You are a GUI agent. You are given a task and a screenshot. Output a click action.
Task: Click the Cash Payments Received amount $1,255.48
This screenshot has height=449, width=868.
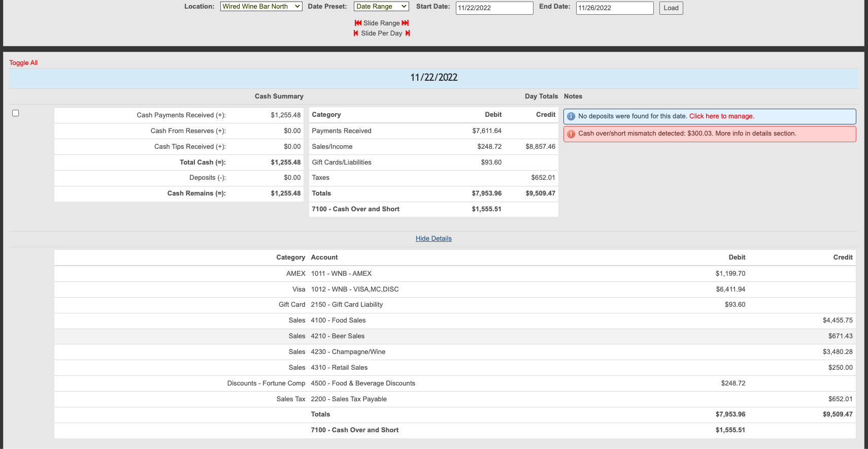(x=286, y=115)
